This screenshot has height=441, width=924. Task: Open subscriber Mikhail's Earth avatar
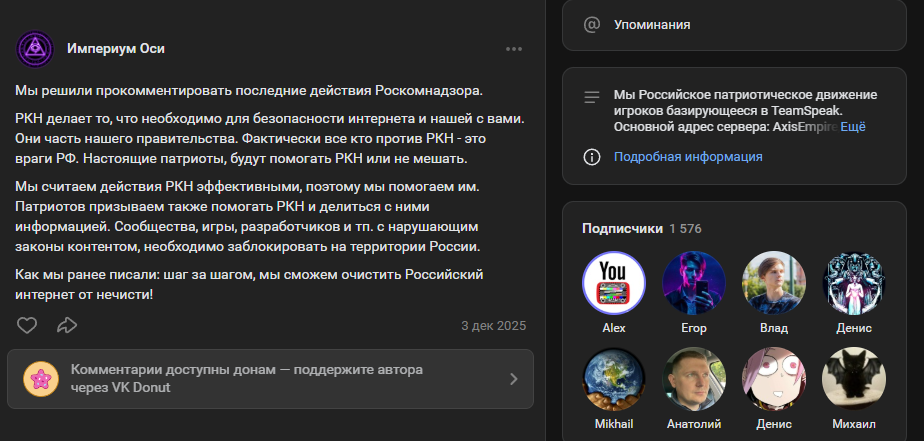point(614,380)
